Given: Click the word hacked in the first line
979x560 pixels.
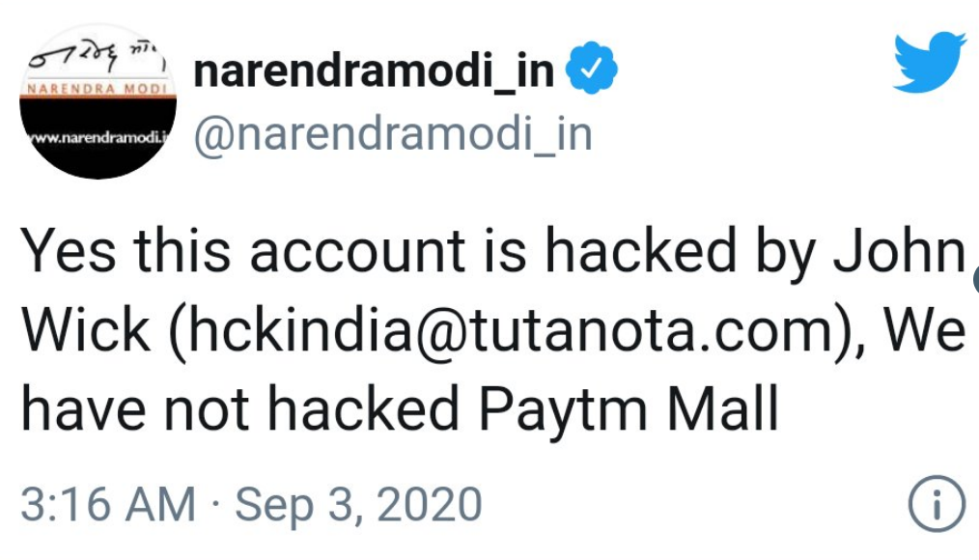Looking at the screenshot, I should click(x=640, y=251).
